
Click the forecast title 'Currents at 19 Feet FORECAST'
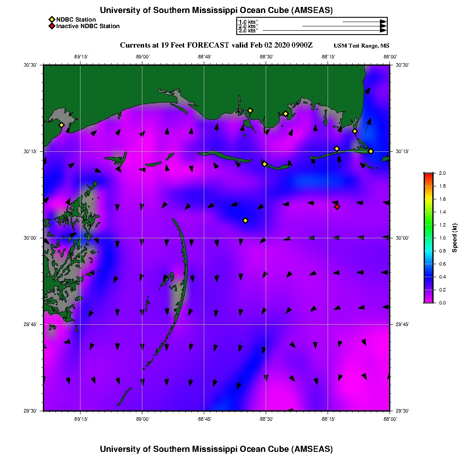pos(174,45)
